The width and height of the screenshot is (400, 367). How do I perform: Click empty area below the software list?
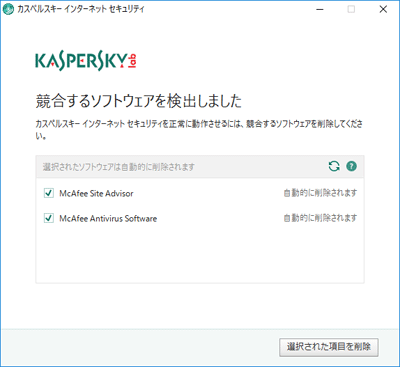pyautogui.click(x=200, y=257)
